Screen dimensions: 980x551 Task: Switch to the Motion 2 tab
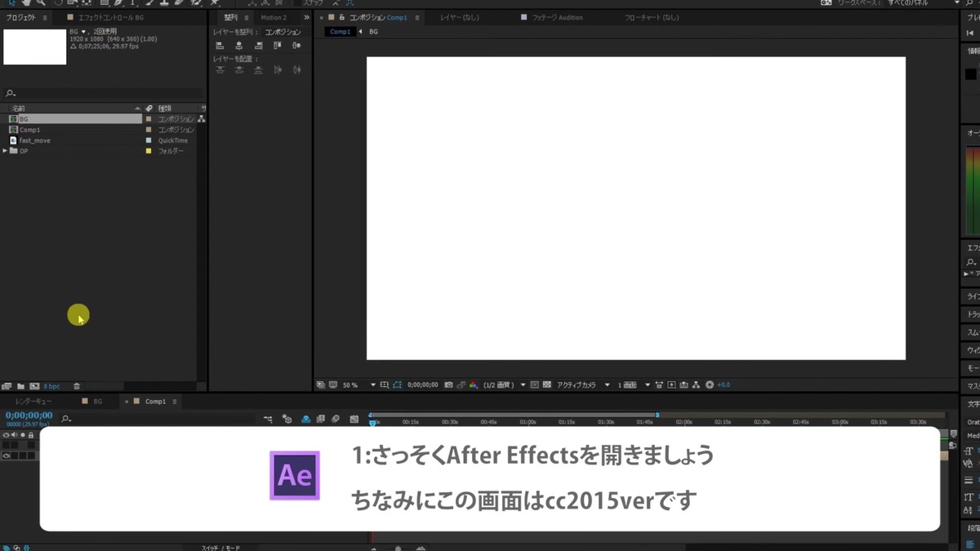coord(273,16)
